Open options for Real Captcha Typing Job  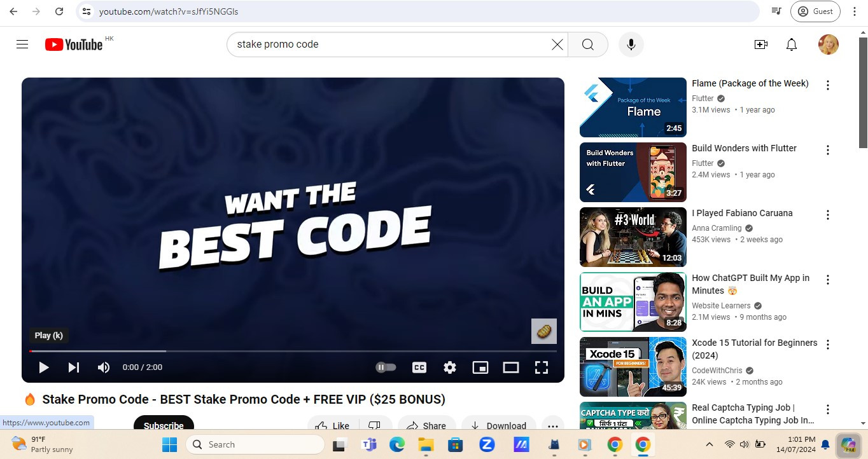tap(828, 409)
